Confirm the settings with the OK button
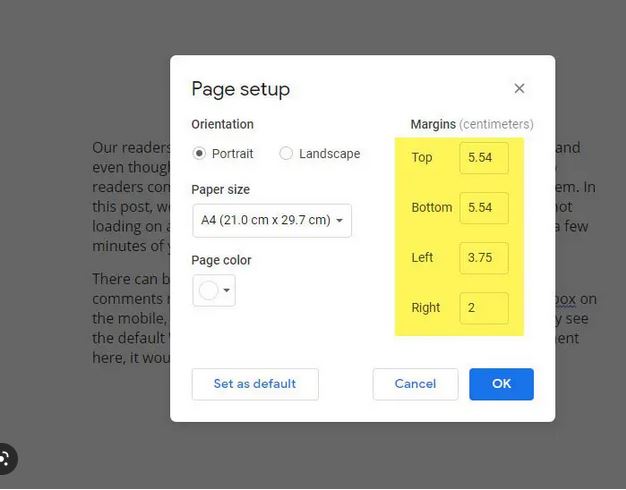626x490 pixels. click(x=501, y=384)
